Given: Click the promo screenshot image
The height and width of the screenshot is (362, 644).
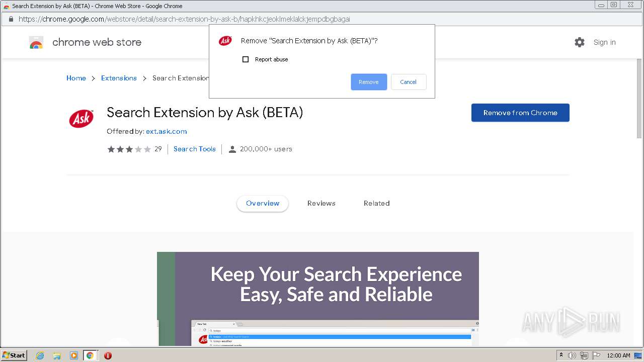Looking at the screenshot, I should coord(318,299).
